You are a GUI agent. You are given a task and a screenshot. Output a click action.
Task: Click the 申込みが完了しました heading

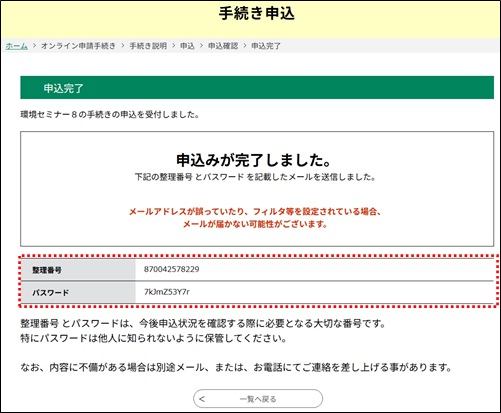(254, 160)
